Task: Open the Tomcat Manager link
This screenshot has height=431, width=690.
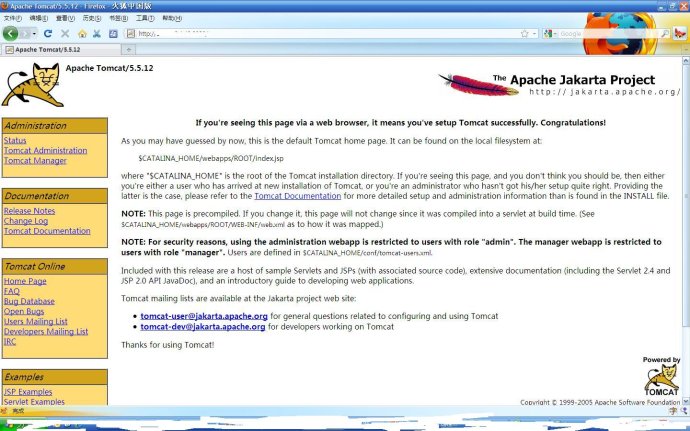Action: (x=35, y=161)
